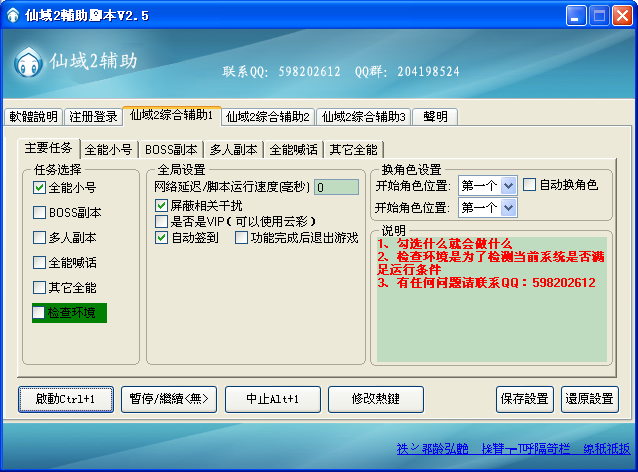Click the 修改熱鍵 button
Viewport: 638px width, 472px height.
pyautogui.click(x=376, y=399)
